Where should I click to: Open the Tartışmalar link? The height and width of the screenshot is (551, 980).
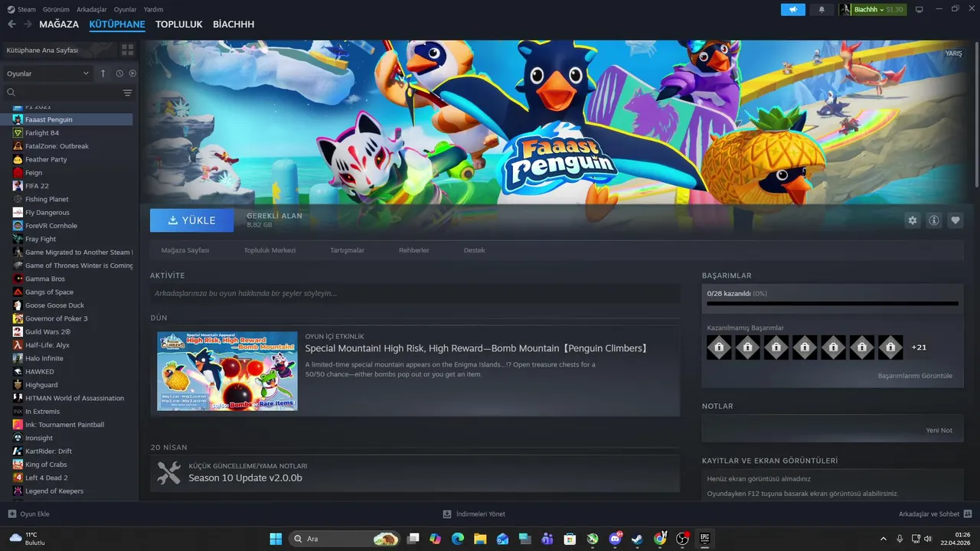click(347, 250)
